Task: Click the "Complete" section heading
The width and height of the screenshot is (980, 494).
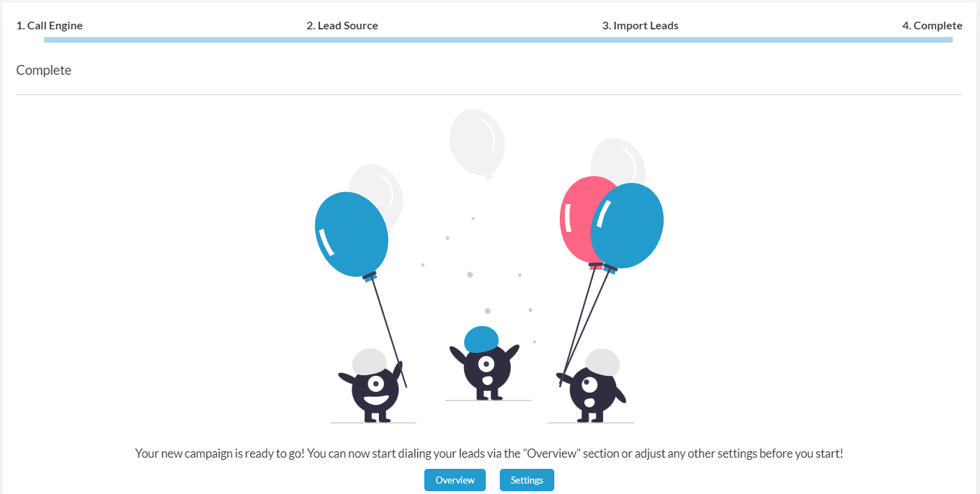Action: (43, 70)
